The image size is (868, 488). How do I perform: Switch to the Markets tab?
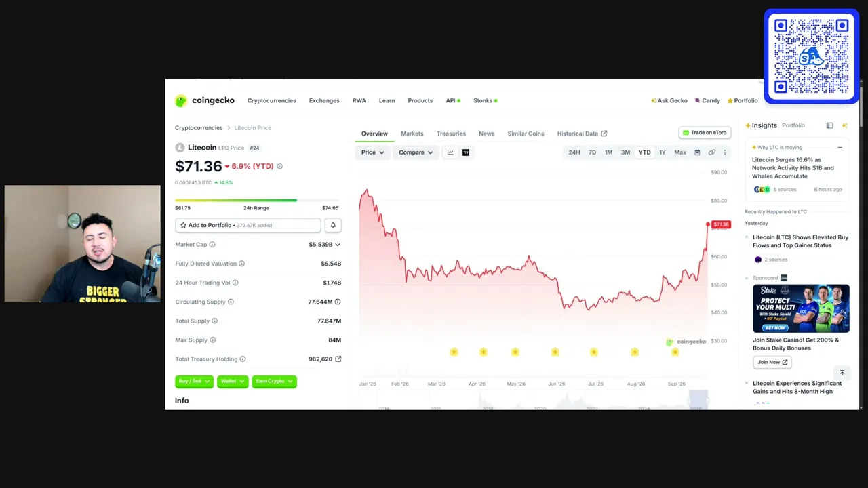(x=412, y=134)
